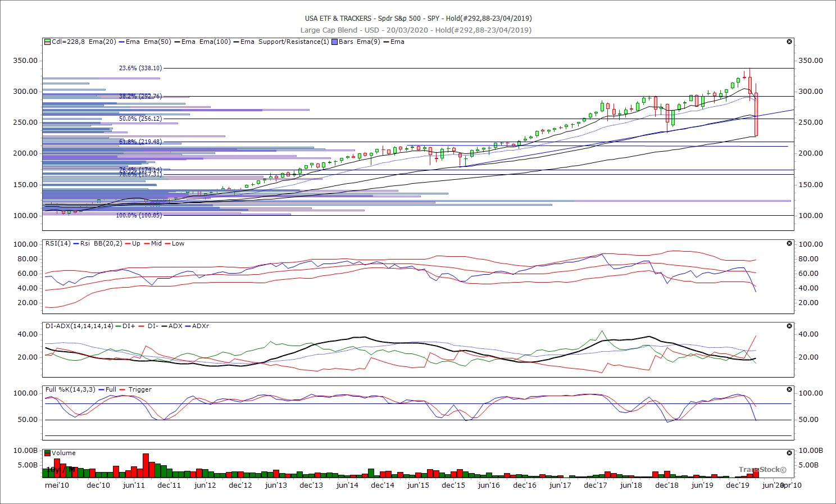
Task: Click the jun'17 date axis label
Action: pyautogui.click(x=560, y=485)
